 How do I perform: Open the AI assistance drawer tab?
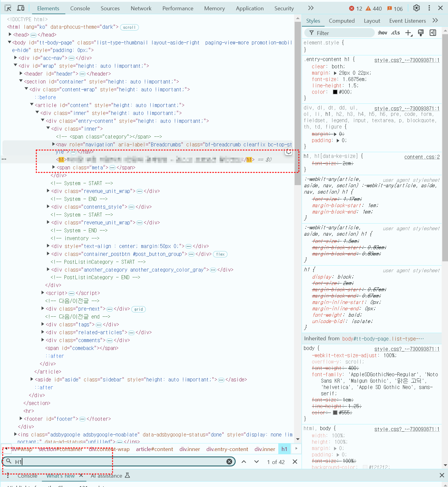[x=110, y=476]
